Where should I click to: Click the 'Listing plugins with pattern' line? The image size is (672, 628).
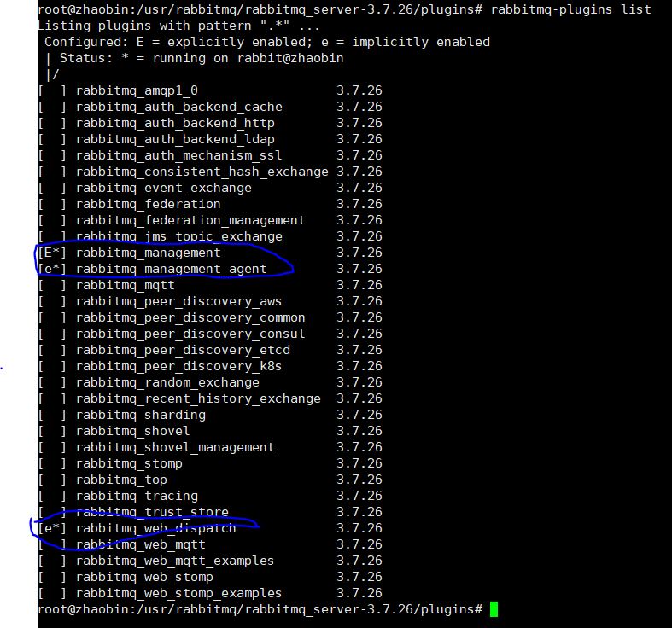178,26
